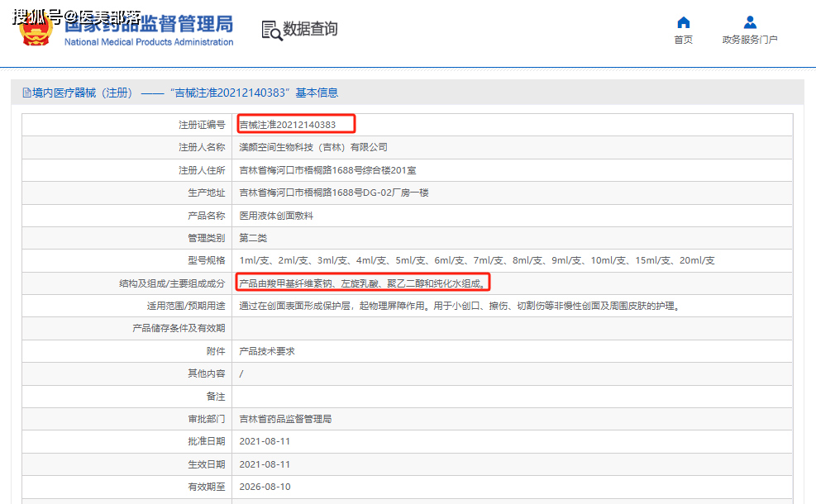816x504 pixels.
Task: Click the 注册人名称 label
Action: [202, 147]
